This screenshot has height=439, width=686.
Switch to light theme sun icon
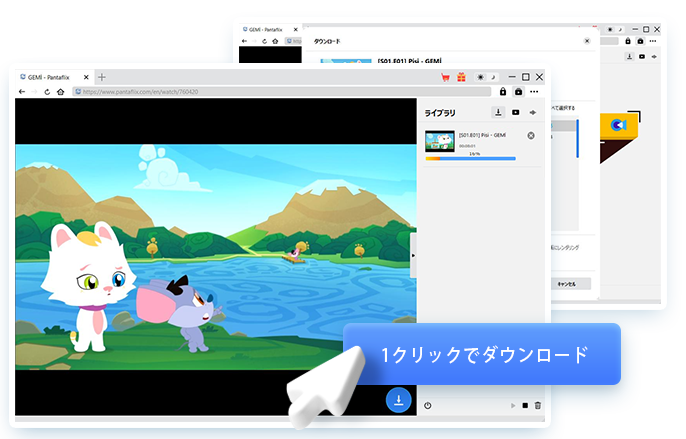480,77
